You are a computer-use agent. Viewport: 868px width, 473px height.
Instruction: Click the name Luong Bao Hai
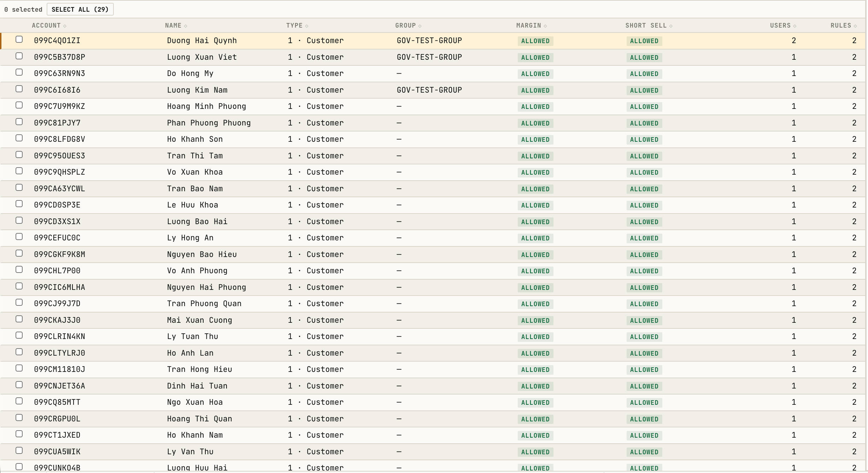tap(197, 222)
